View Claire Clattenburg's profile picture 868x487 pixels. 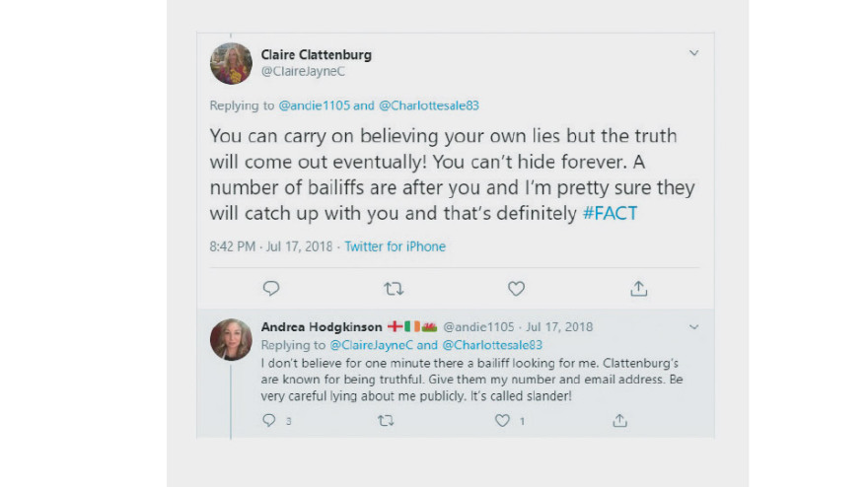point(231,63)
